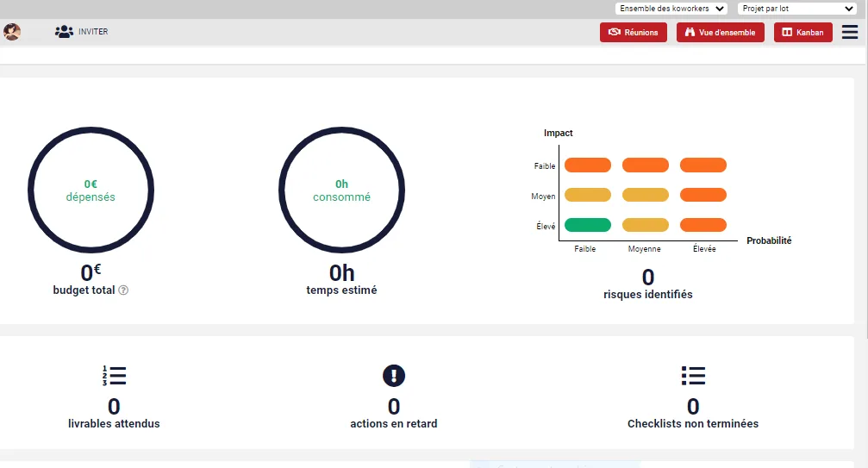Viewport: 868px width, 468px height.
Task: Click the 0h consommé time circle
Action: [341, 190]
